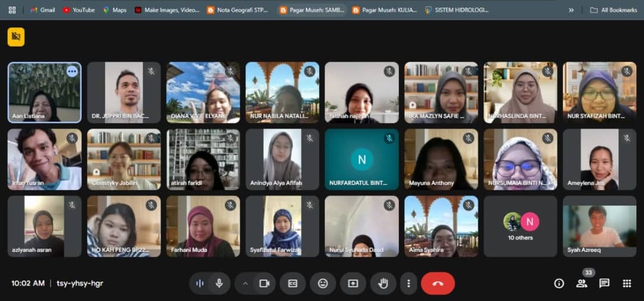
Task: Show the people list with 33 participants
Action: (581, 283)
